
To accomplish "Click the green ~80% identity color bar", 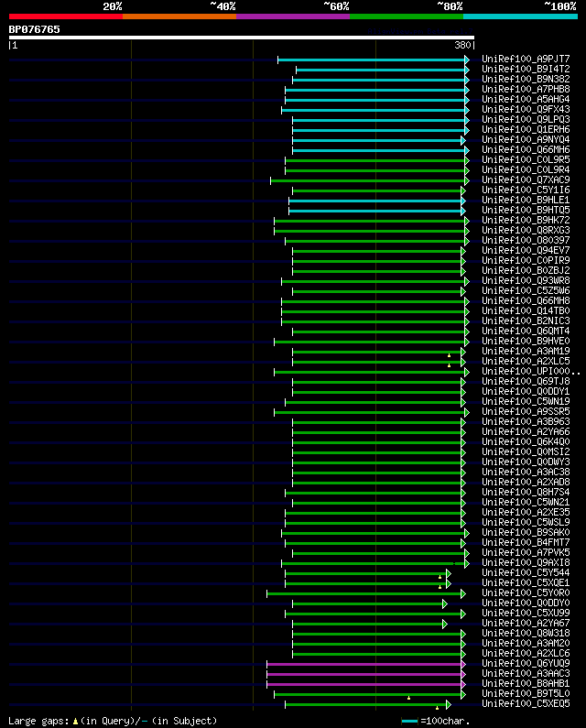I will tap(407, 16).
